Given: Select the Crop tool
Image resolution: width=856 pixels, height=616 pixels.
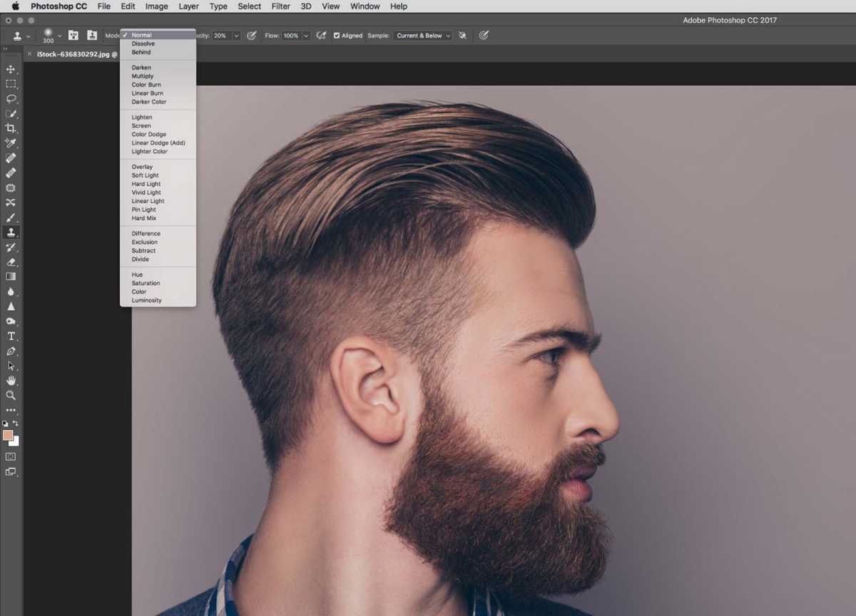Looking at the screenshot, I should (x=11, y=128).
